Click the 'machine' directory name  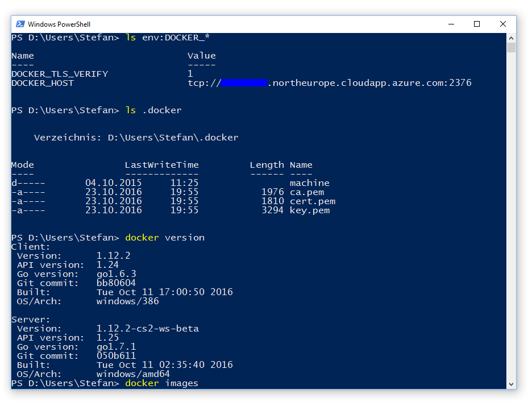point(309,183)
